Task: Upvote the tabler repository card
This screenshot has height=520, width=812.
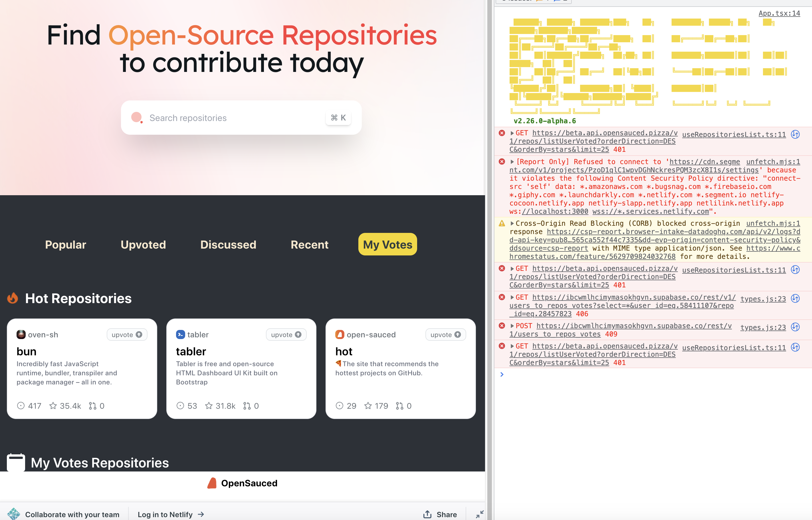Action: tap(286, 334)
